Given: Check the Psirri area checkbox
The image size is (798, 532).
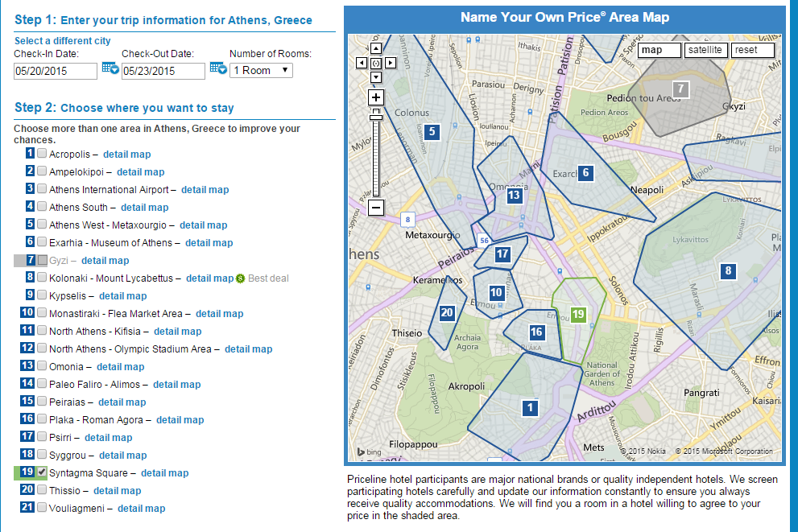Looking at the screenshot, I should (42, 436).
